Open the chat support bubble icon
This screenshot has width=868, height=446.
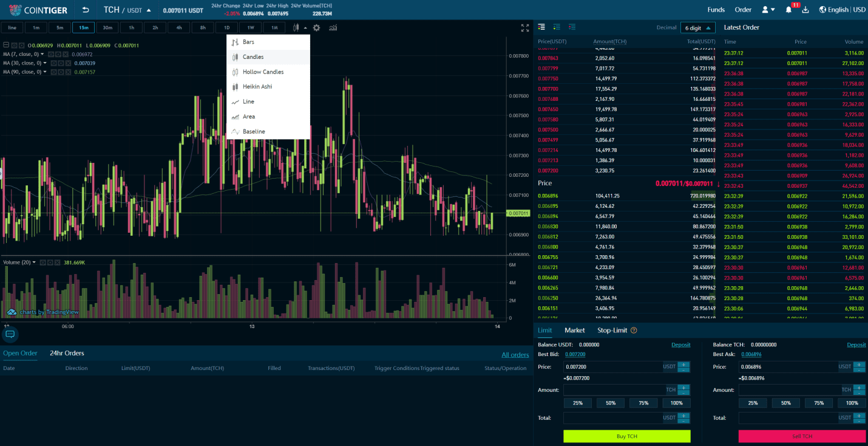10,334
